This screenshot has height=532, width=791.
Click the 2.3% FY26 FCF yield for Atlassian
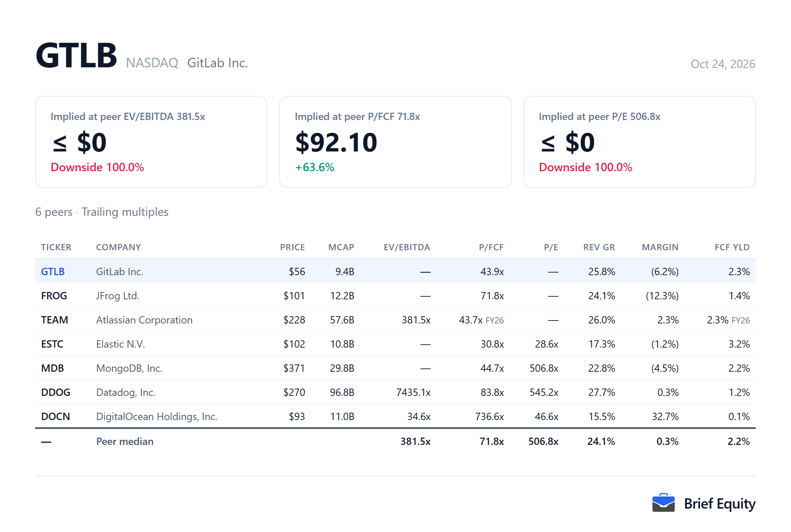click(728, 320)
